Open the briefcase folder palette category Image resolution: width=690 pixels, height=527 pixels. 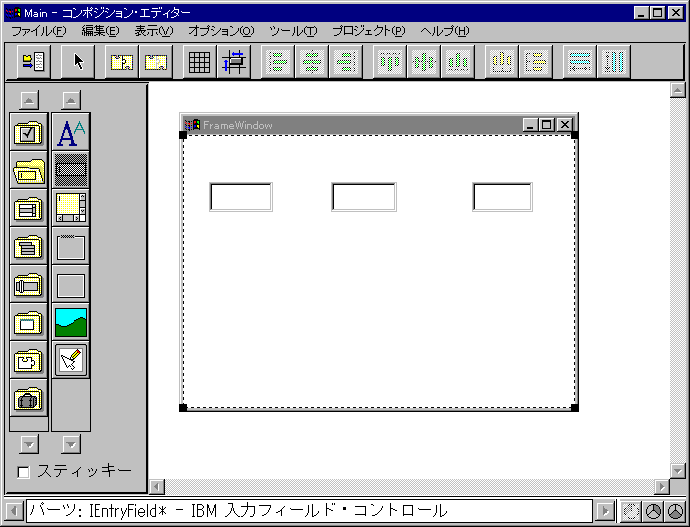pyautogui.click(x=29, y=399)
